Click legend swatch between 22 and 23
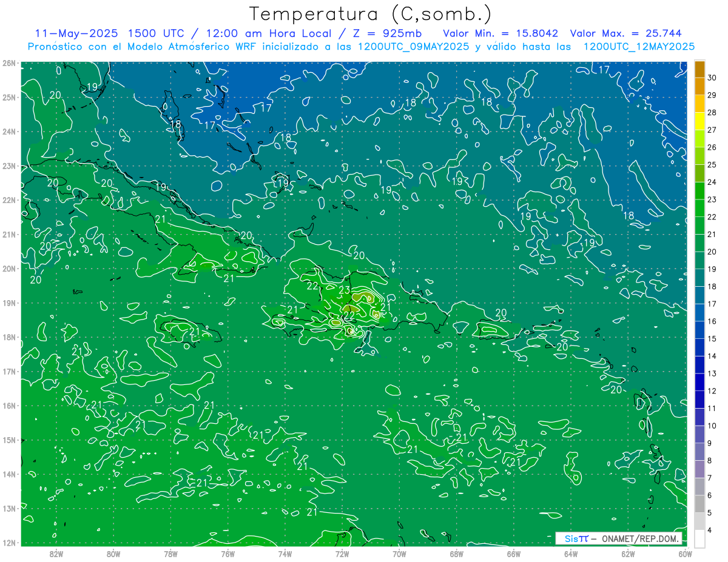Viewport: 728px width, 562px height. pos(699,208)
